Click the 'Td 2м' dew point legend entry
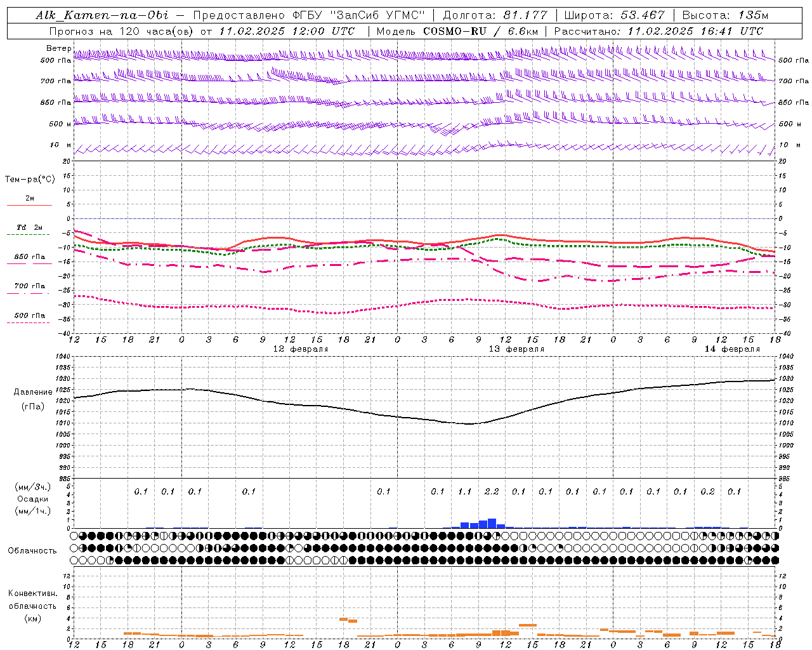This screenshot has width=812, height=650. coord(29,227)
